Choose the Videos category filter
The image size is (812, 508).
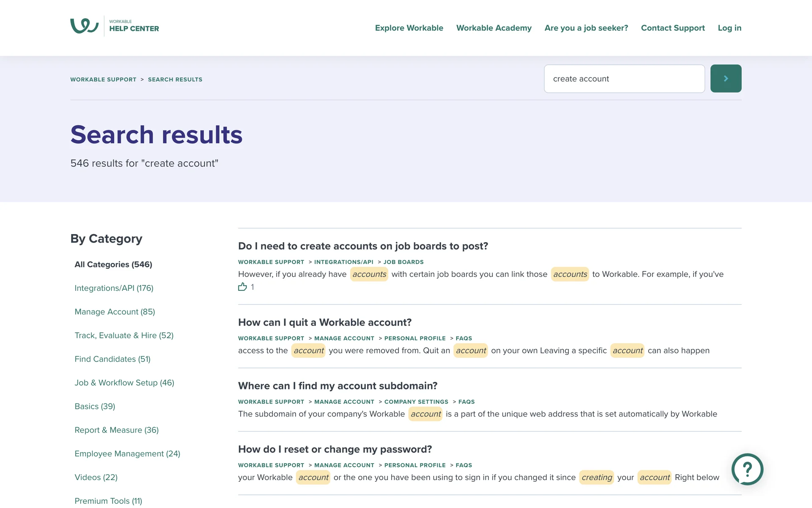pyautogui.click(x=96, y=477)
